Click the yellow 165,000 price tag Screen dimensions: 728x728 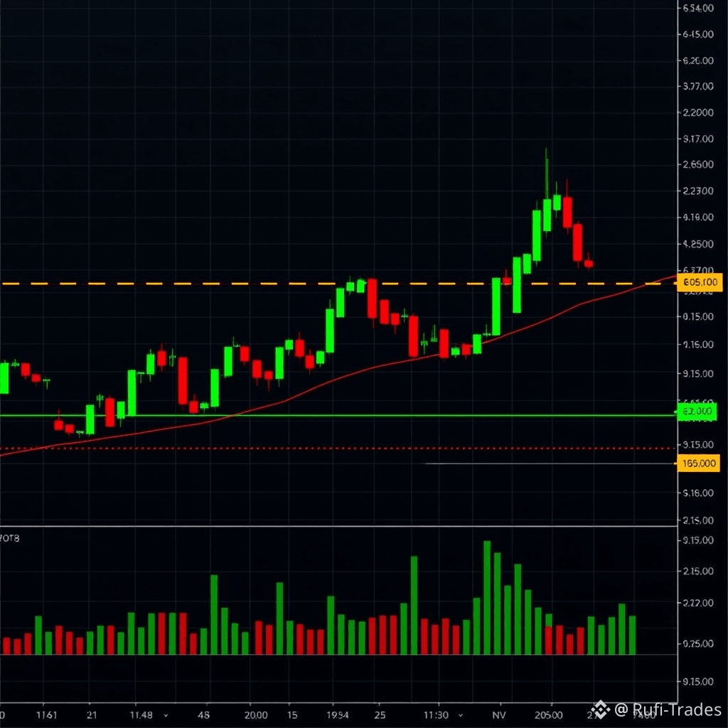pyautogui.click(x=698, y=464)
